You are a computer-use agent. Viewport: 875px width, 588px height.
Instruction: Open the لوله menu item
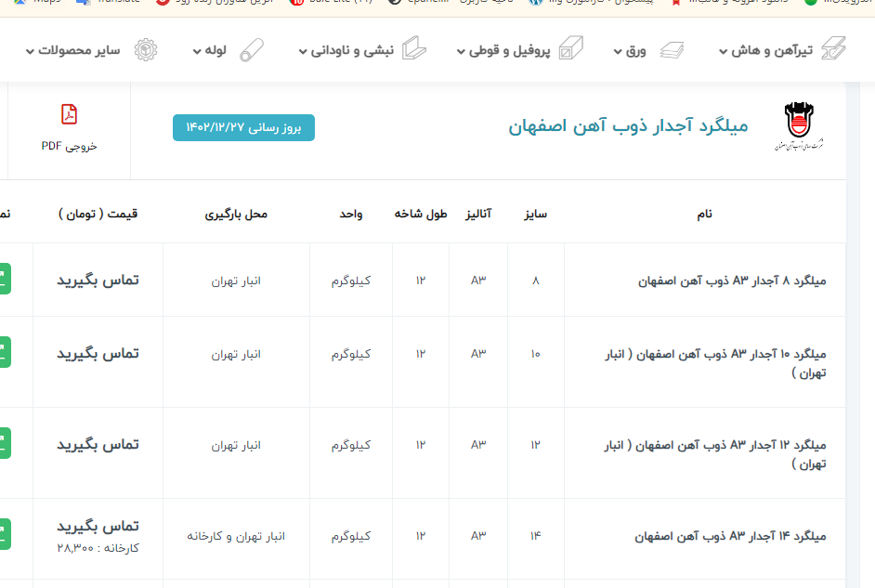(x=215, y=50)
